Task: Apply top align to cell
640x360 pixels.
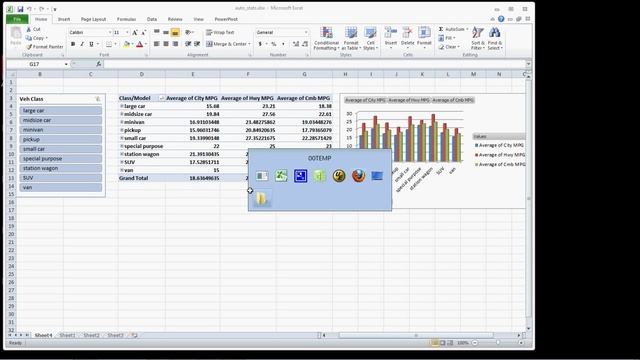Action: click(157, 32)
